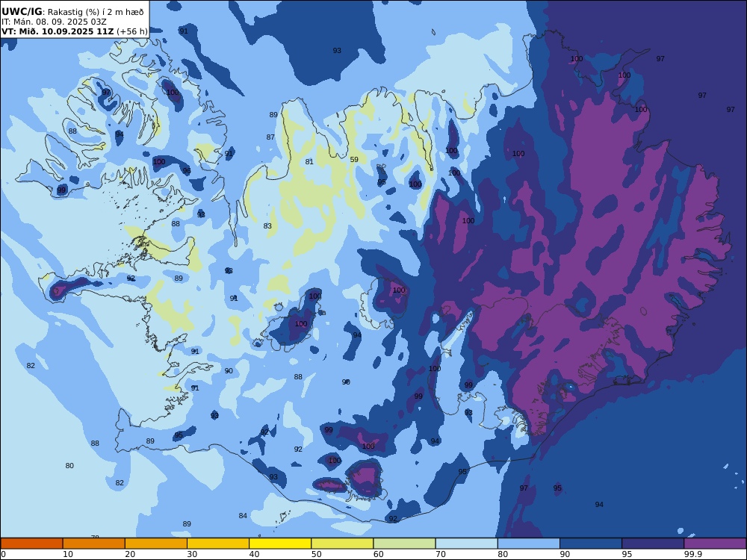Screen dimensions: 747x560
Task: Click the 'UWC/IG' source label
Action: 22,12
